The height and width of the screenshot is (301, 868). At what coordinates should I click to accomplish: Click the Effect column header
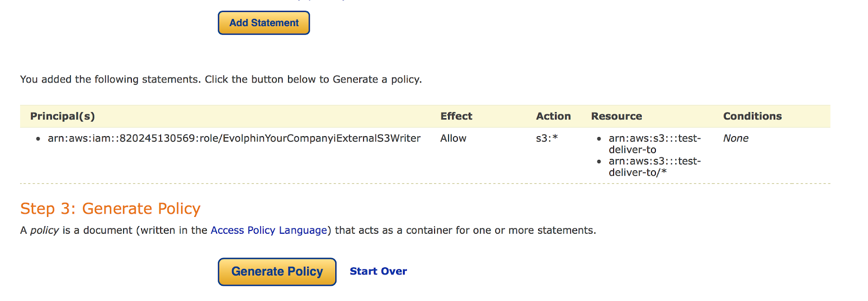point(456,116)
